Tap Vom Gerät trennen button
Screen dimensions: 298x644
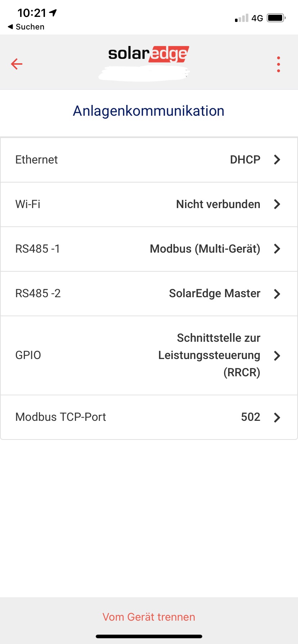(x=149, y=617)
